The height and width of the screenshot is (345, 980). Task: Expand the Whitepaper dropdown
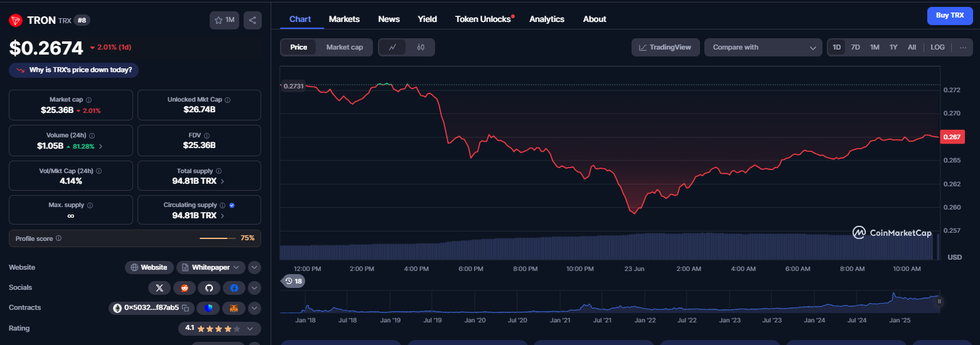[211, 267]
